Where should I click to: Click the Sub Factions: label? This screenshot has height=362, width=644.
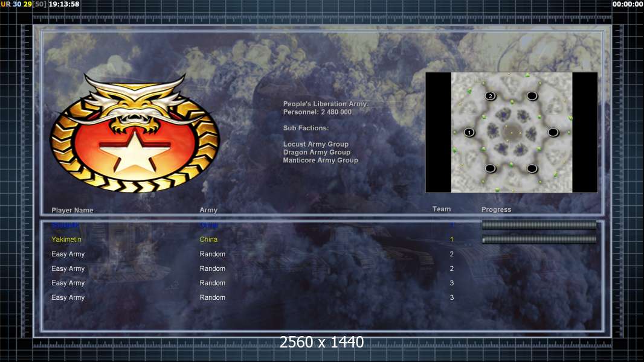pos(306,128)
